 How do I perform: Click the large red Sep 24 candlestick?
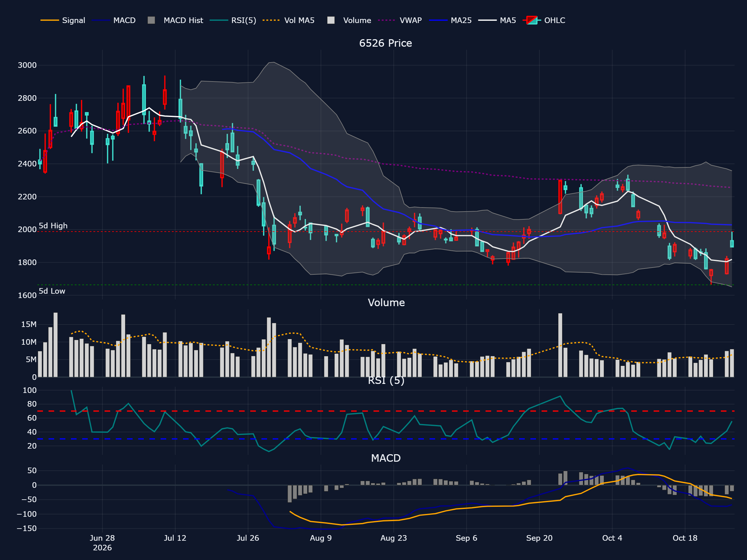point(560,197)
